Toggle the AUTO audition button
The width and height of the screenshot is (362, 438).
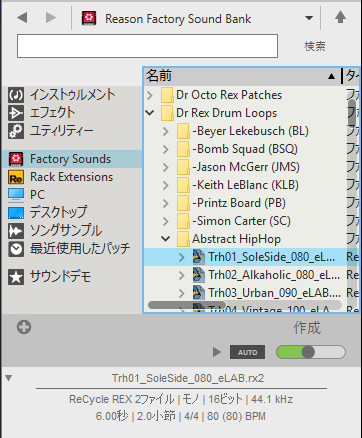coord(247,352)
